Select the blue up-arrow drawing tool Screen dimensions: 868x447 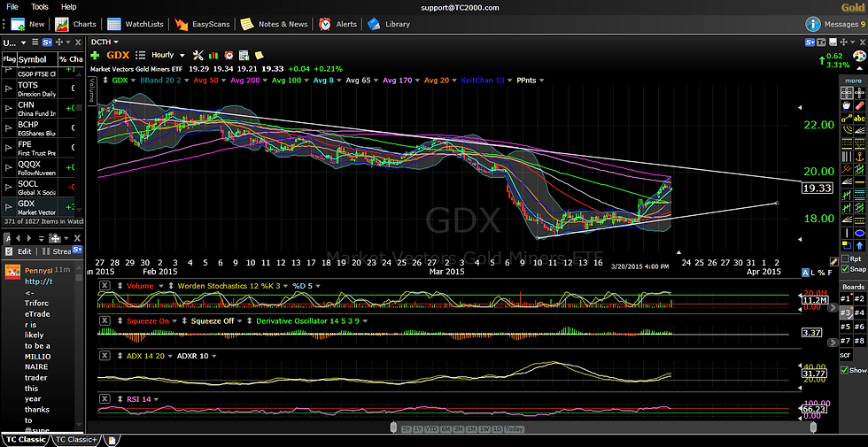coord(859,246)
